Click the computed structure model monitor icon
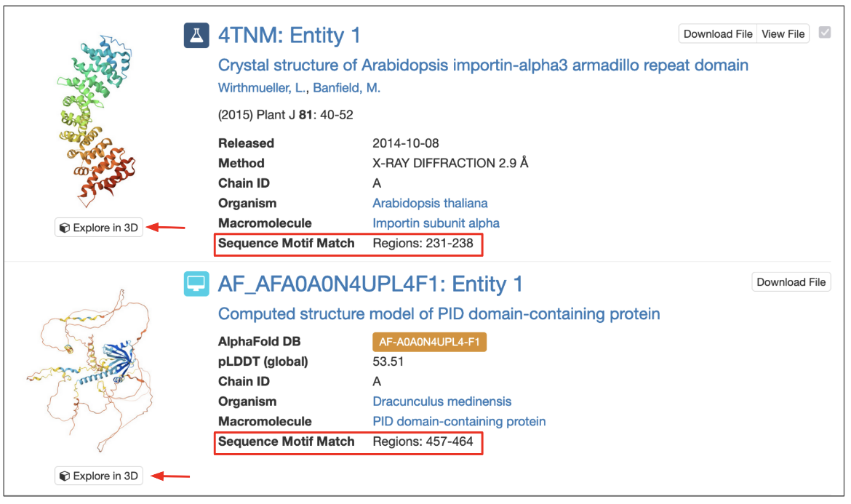Screen dimensions: 851x504 (x=196, y=284)
